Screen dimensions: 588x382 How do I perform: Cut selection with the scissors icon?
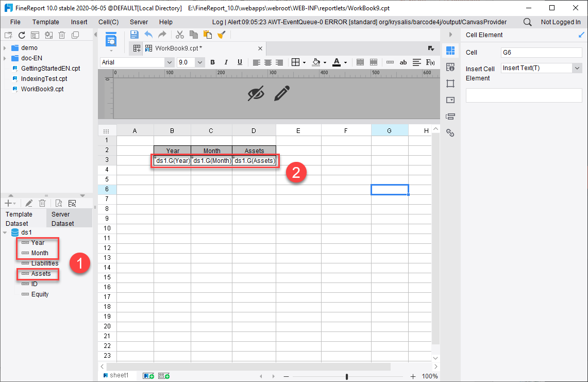180,35
